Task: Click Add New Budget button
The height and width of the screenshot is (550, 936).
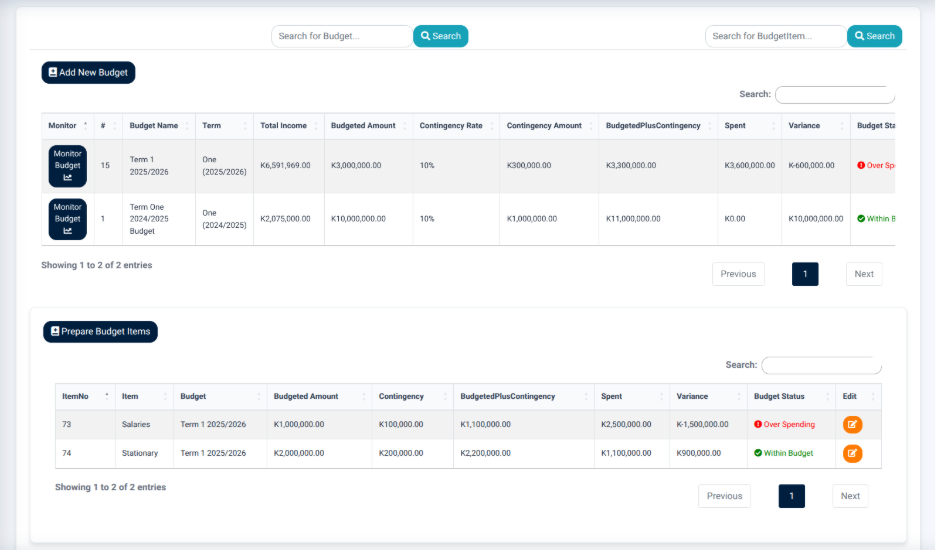Action: coord(88,72)
